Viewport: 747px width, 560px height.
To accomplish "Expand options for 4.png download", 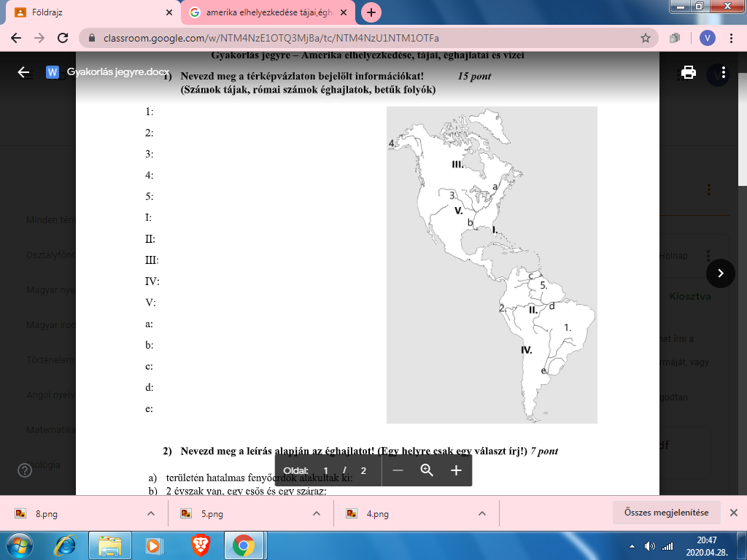I will click(x=481, y=513).
